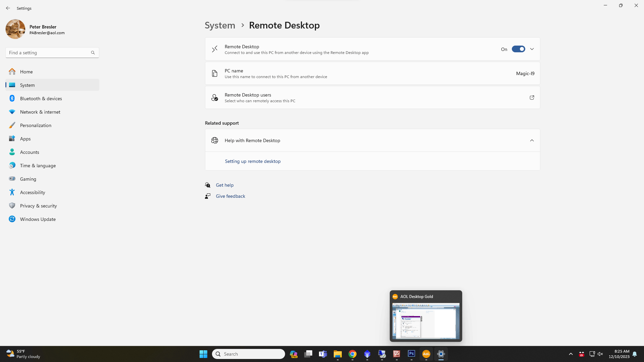Focus the Find a setting search box
The image size is (644, 362).
tap(52, 53)
